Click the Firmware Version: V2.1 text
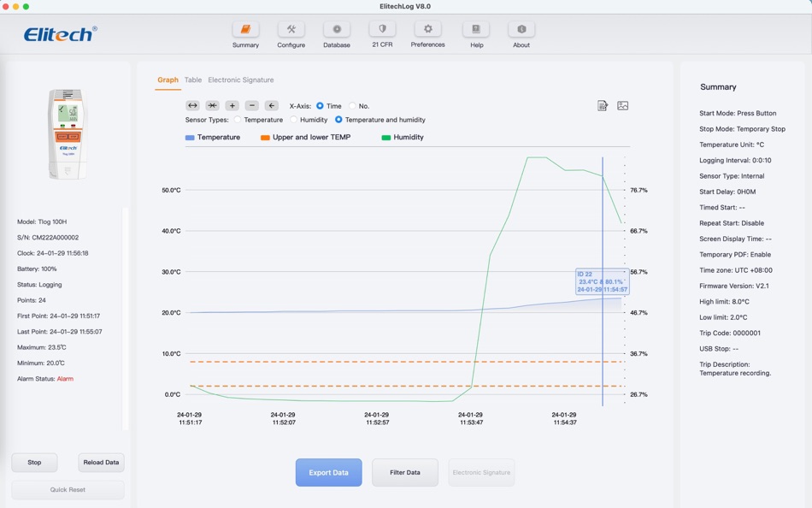The image size is (812, 508). (734, 286)
